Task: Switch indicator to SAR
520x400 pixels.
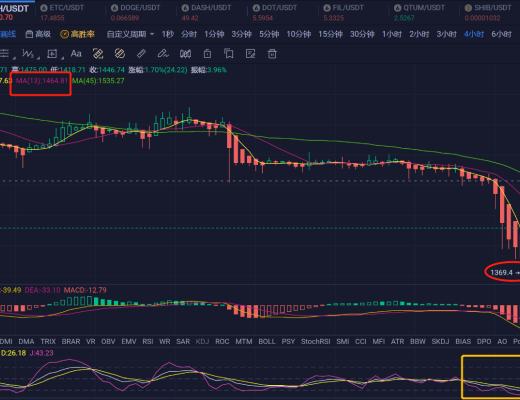Action: point(183,342)
